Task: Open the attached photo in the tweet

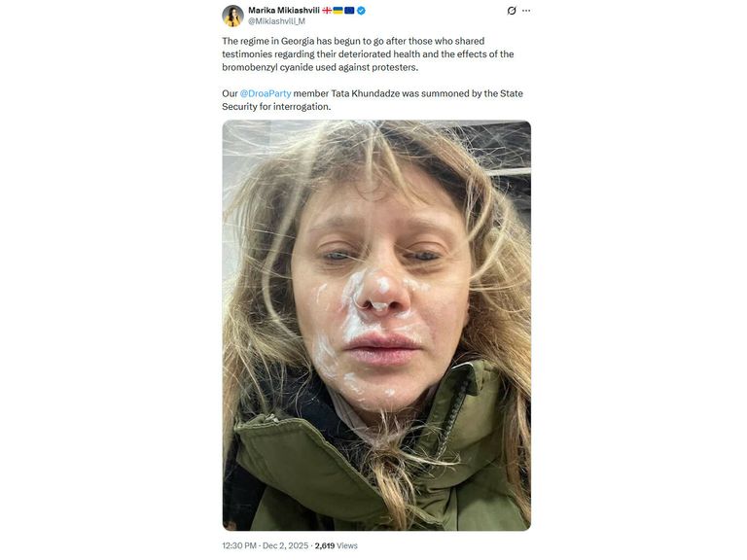Action: [x=376, y=325]
